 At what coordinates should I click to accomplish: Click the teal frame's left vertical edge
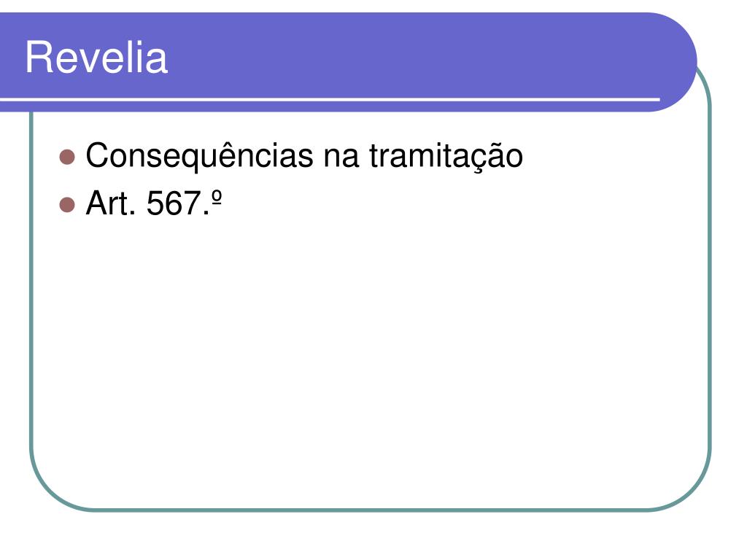pos(31,280)
